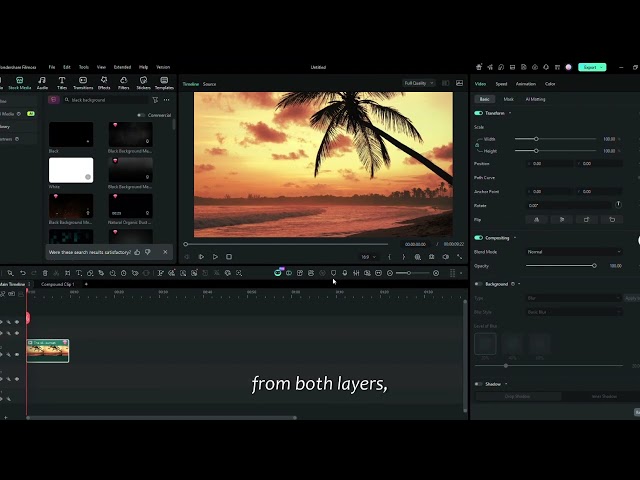Image resolution: width=640 pixels, height=480 pixels.
Task: Open the Audio library
Action: click(x=42, y=83)
